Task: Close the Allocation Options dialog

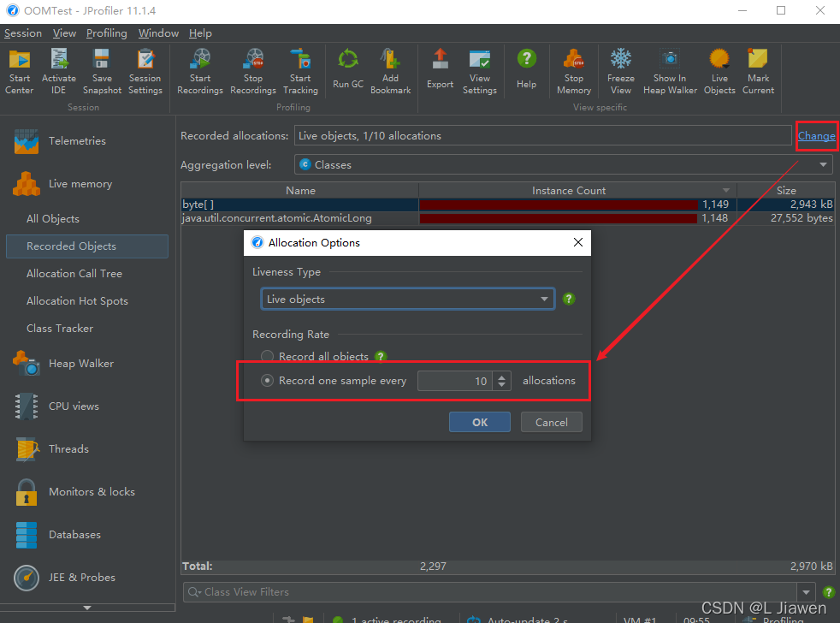Action: click(x=578, y=242)
